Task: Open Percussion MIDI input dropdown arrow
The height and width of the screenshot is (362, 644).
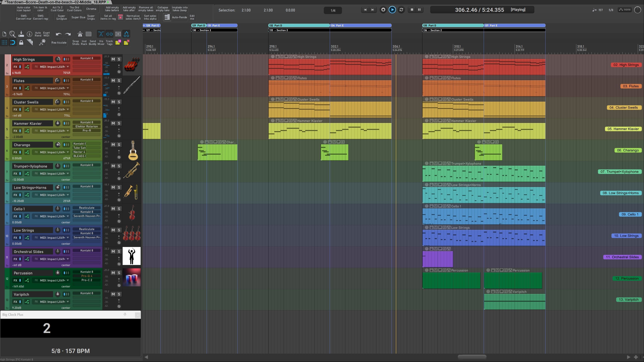Action: click(68, 280)
